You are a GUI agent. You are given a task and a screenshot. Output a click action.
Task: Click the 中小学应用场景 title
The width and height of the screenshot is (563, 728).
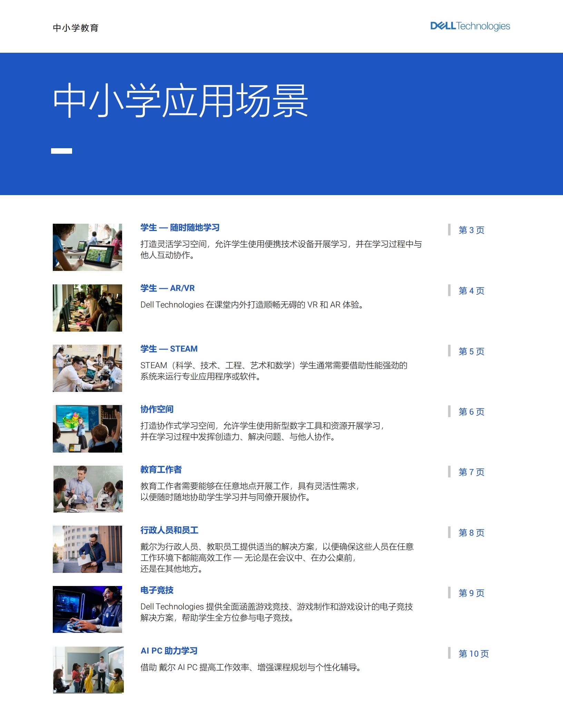click(180, 100)
